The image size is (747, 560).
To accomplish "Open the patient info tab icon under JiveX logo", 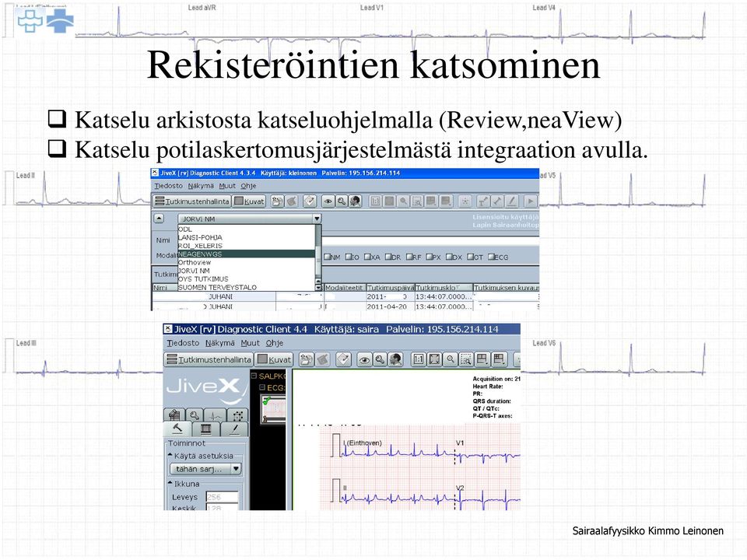I will click(x=174, y=415).
